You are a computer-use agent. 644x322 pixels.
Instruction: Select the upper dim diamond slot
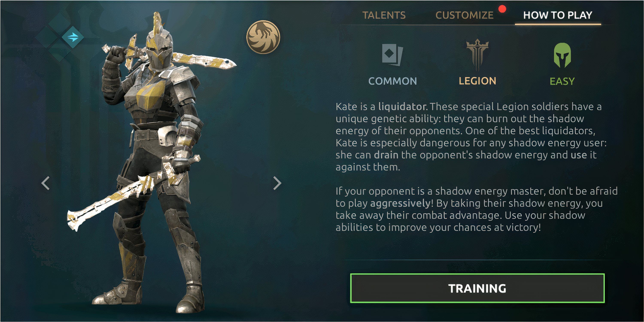click(x=59, y=24)
